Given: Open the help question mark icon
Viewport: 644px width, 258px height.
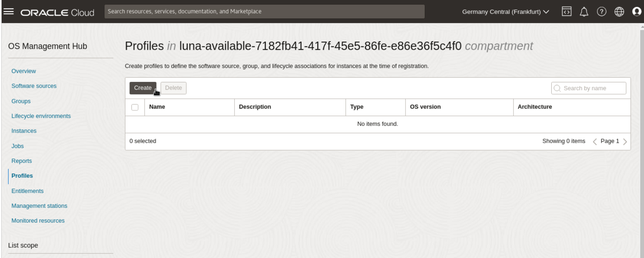Looking at the screenshot, I should coord(602,12).
